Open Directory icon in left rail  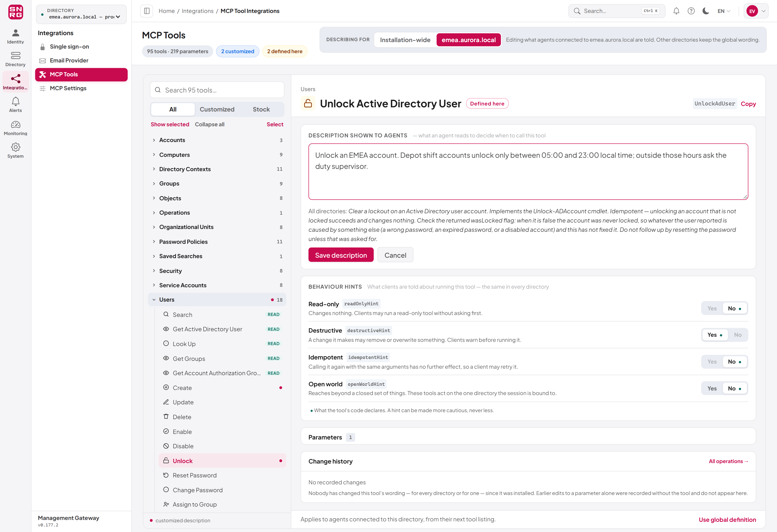coord(15,59)
